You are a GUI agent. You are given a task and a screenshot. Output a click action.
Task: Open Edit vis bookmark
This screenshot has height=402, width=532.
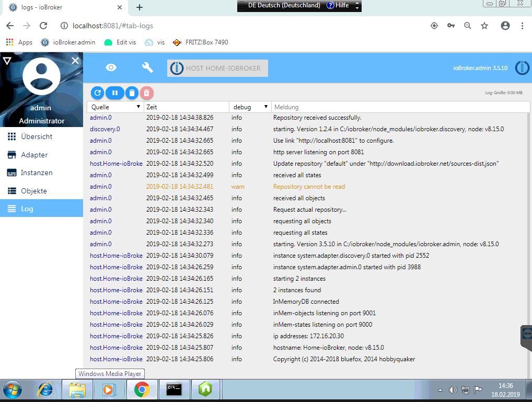[120, 42]
